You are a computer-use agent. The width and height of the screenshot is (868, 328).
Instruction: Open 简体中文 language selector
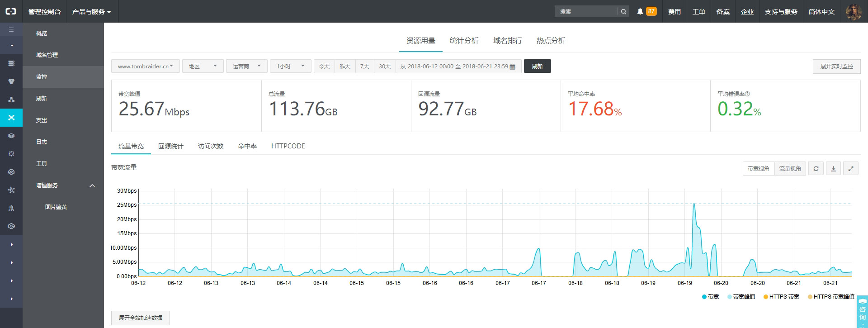(x=821, y=12)
